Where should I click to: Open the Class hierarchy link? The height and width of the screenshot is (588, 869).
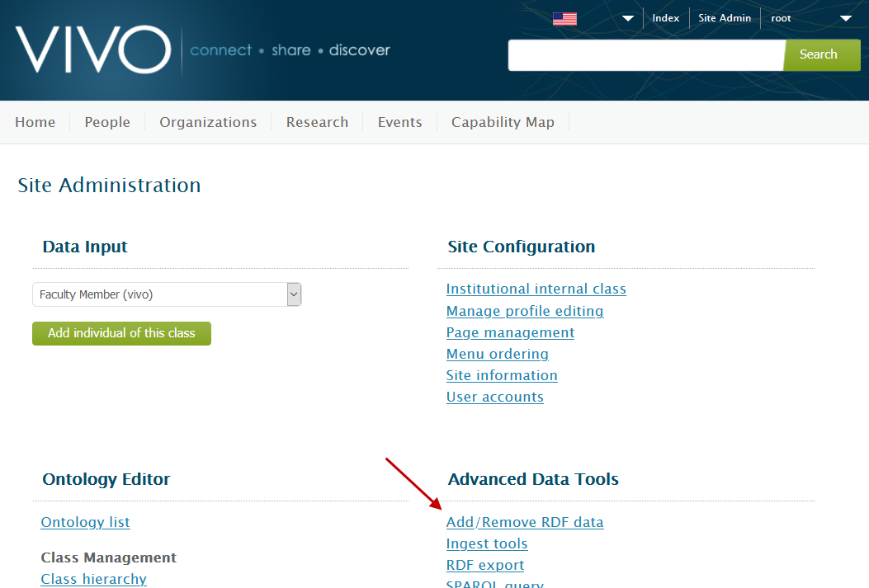tap(93, 579)
